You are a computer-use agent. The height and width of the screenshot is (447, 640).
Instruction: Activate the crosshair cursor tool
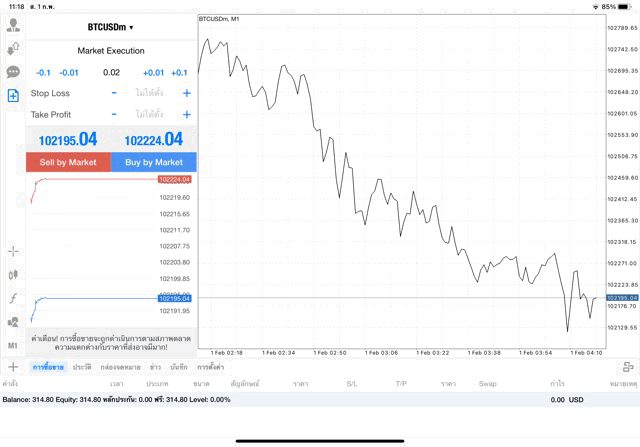13,251
